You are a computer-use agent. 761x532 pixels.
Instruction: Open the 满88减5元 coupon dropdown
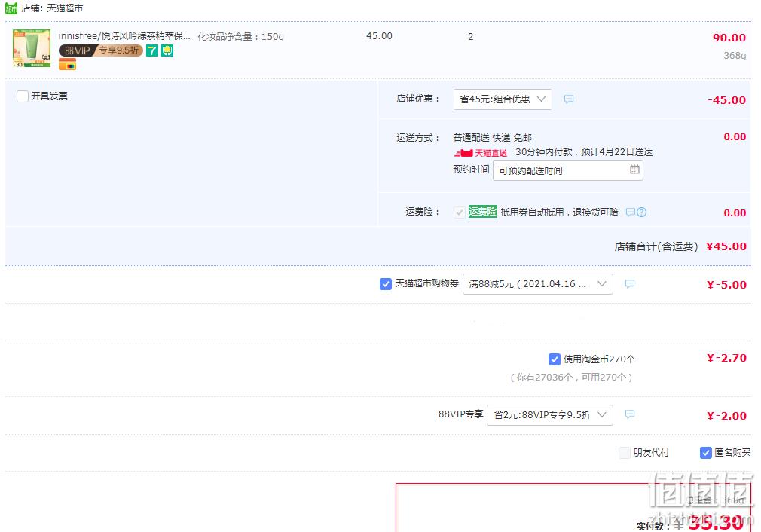pos(538,284)
